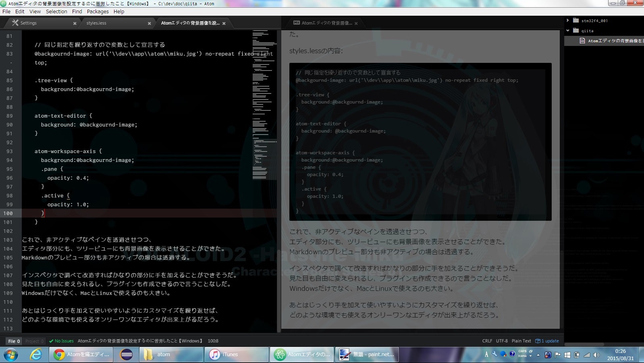
Task: Open the File menu
Action: 6,12
